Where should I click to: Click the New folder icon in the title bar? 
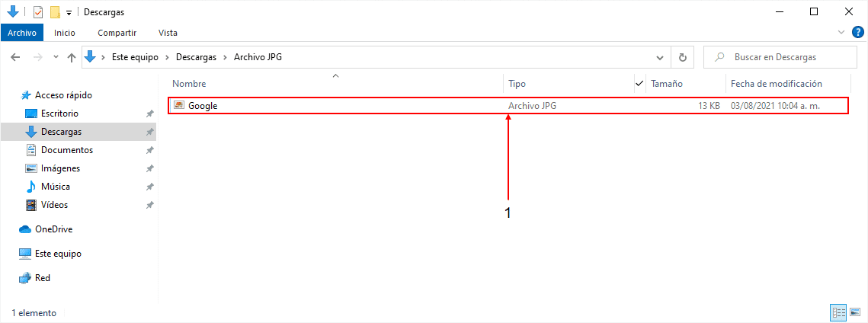coord(55,11)
